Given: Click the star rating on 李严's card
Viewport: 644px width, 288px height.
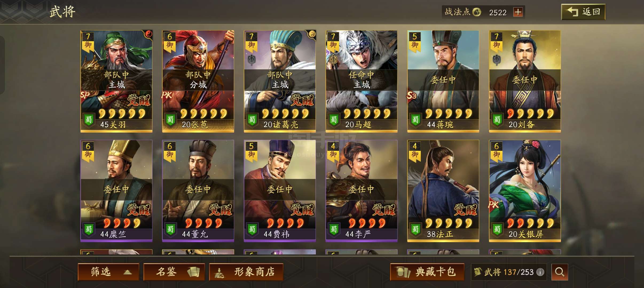Looking at the screenshot, I should click(367, 223).
